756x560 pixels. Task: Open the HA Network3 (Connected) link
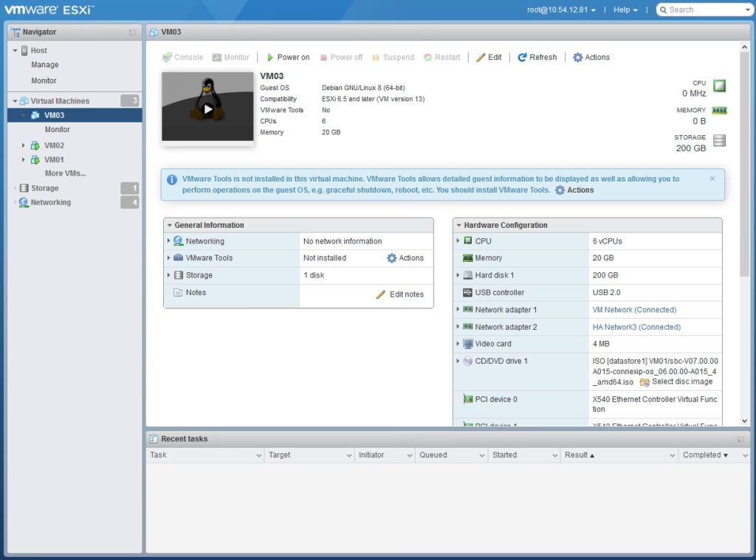(x=636, y=327)
